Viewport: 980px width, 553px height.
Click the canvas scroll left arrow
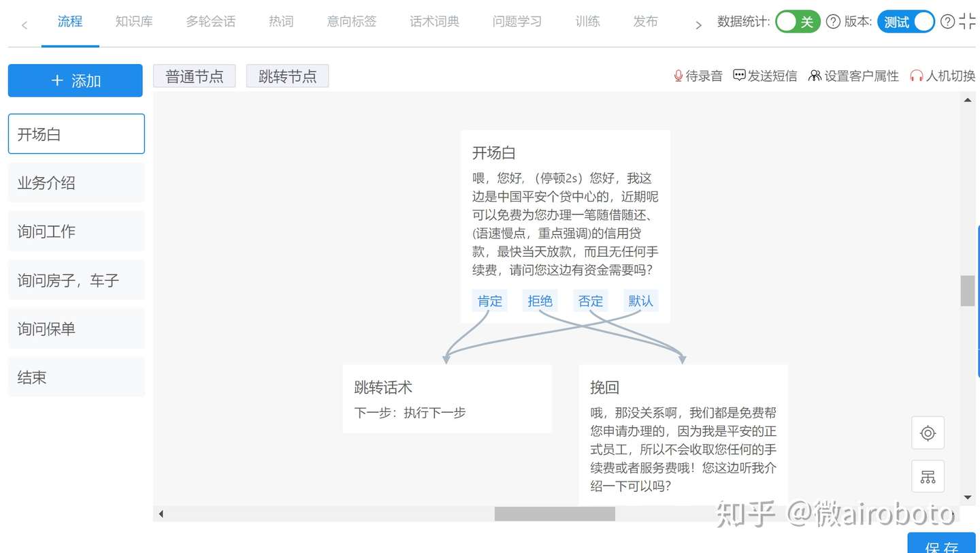161,513
